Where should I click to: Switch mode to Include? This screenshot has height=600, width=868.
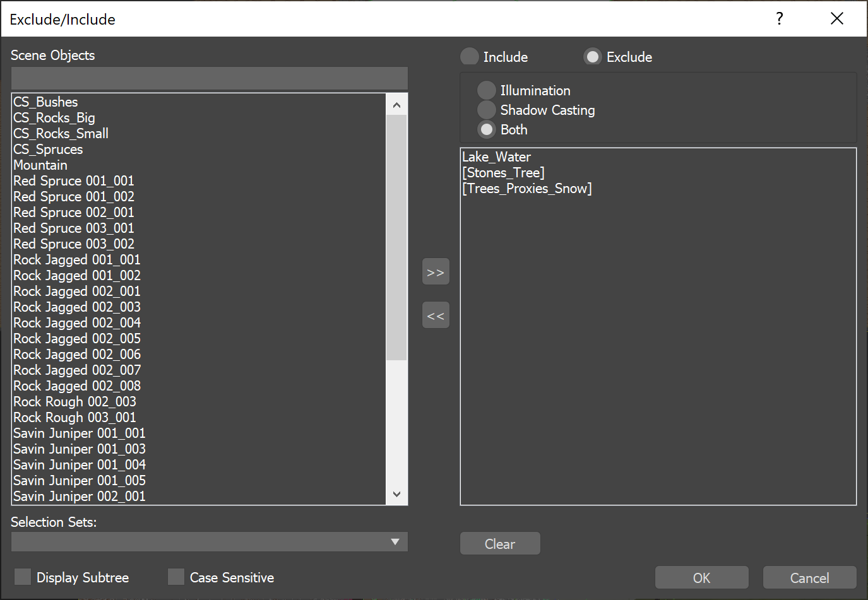coord(469,56)
